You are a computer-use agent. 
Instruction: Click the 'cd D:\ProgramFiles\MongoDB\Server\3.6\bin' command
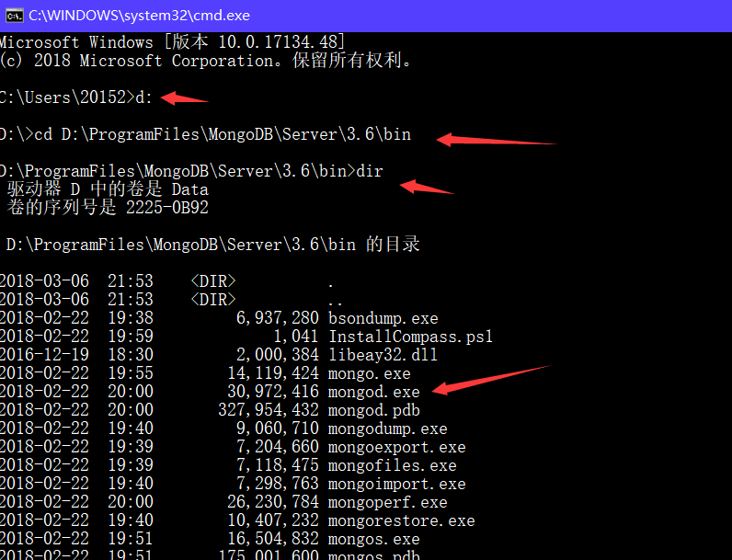223,134
